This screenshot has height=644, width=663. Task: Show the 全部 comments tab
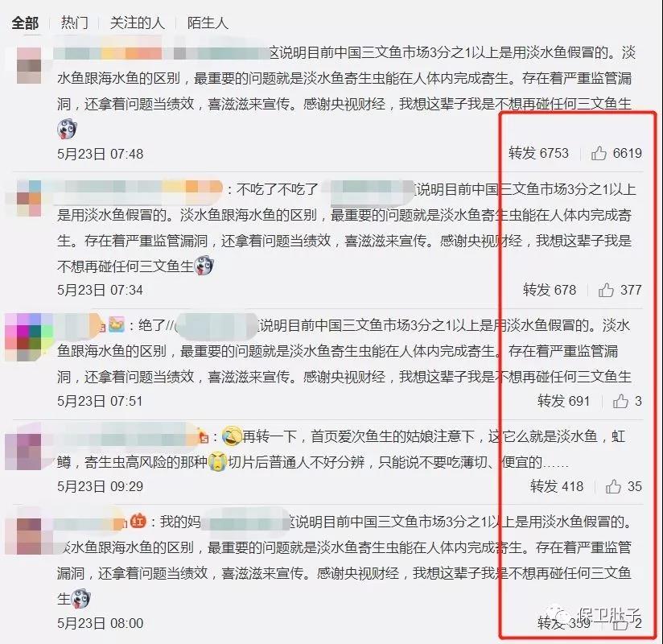click(25, 23)
